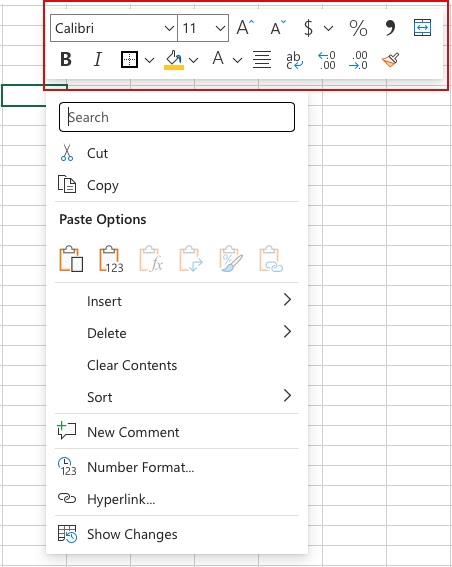Click Increase Decimal icon

point(327,60)
